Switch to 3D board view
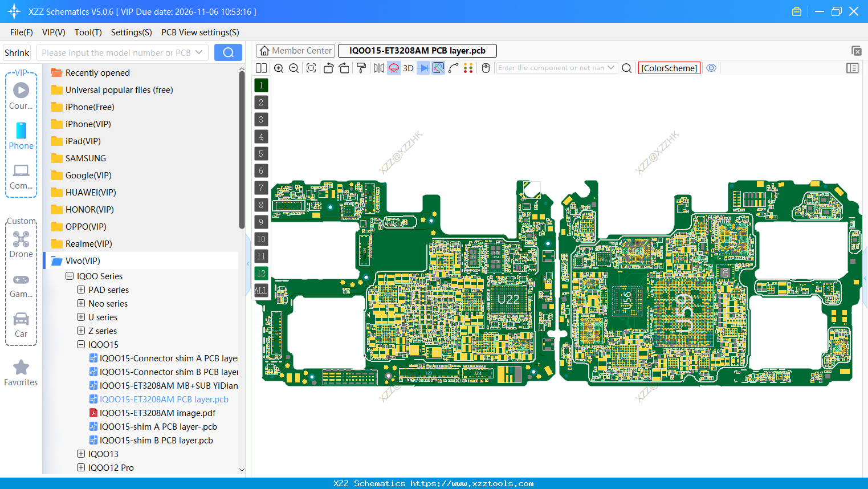 coord(407,68)
